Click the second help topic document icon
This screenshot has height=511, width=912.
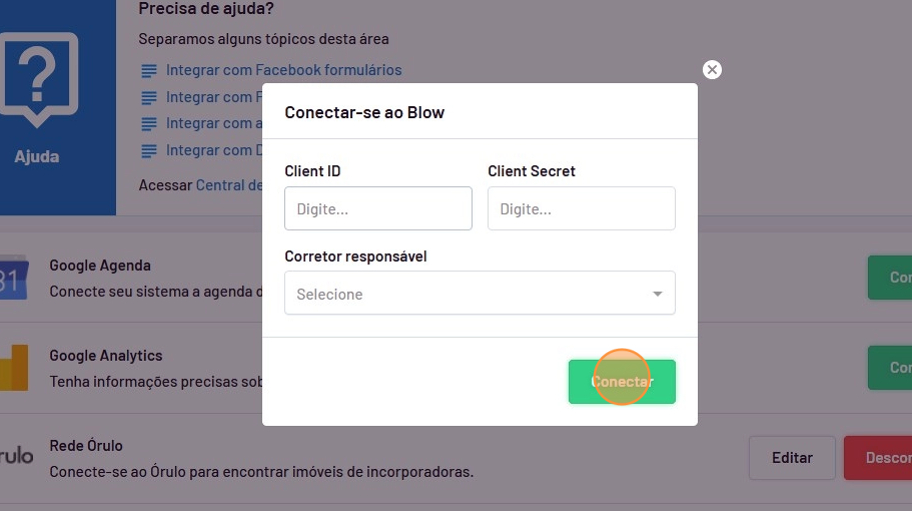[149, 98]
